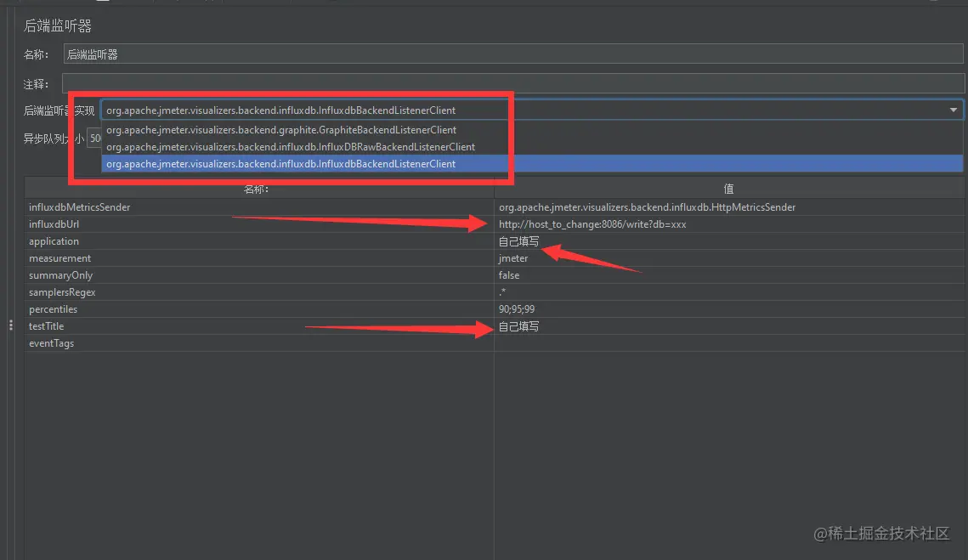Select the influxdbUrl name cell

click(x=259, y=224)
